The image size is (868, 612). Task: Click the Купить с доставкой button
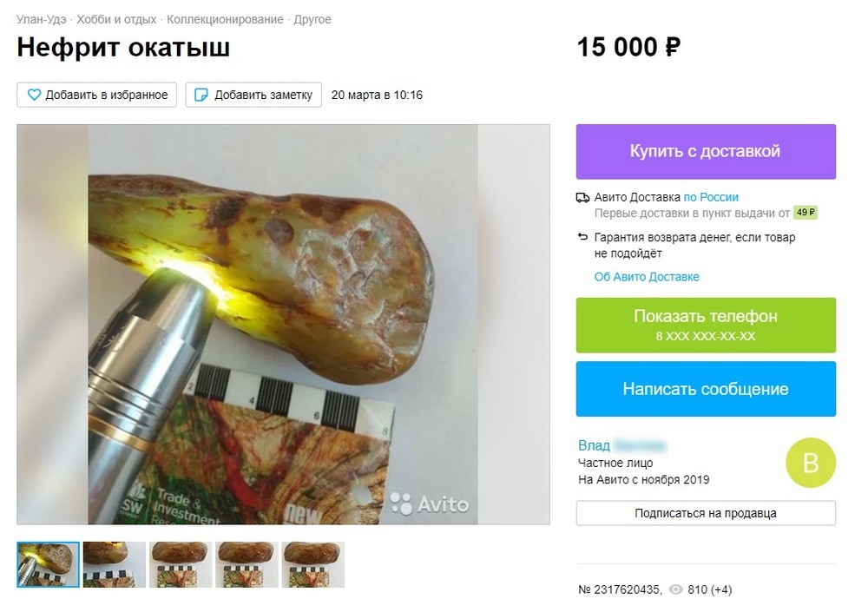coord(706,152)
